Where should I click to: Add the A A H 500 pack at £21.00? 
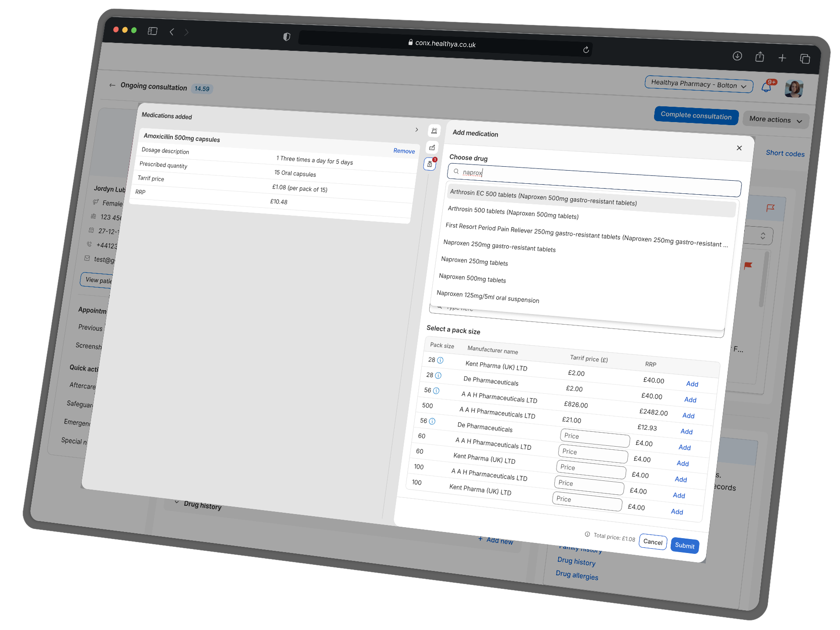686,431
